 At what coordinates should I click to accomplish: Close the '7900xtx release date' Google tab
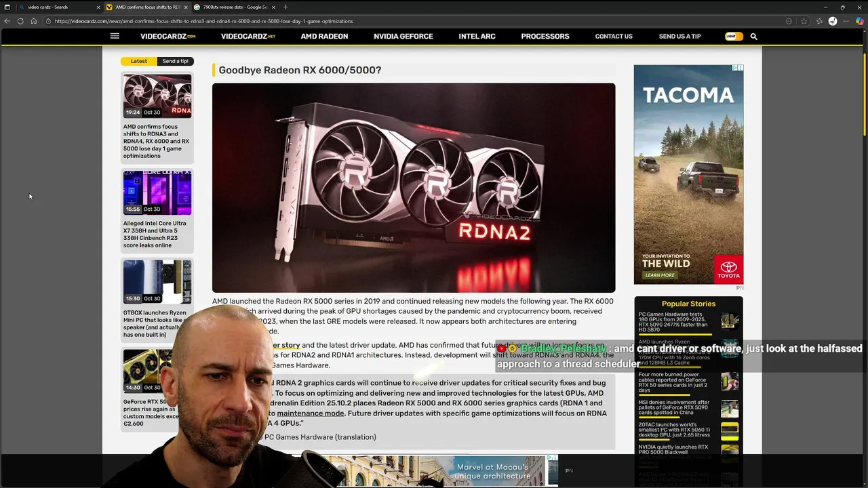click(273, 7)
